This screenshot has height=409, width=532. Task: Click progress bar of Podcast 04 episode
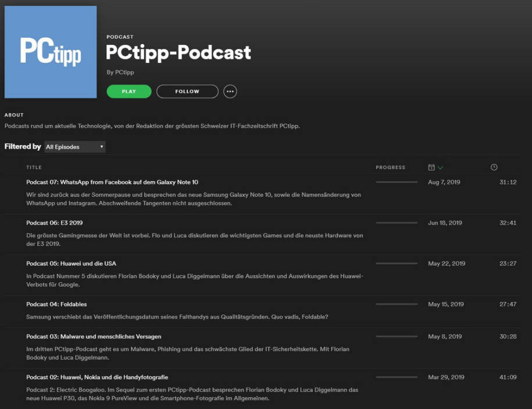tap(397, 304)
